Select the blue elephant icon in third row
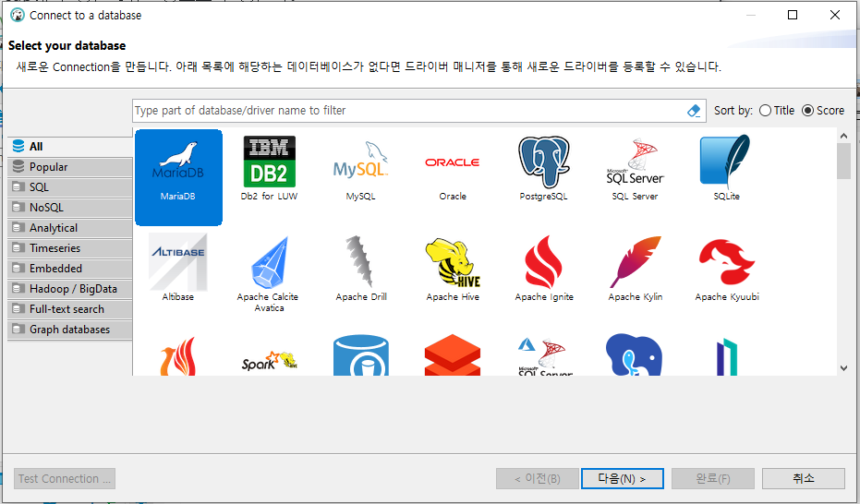 (634, 355)
